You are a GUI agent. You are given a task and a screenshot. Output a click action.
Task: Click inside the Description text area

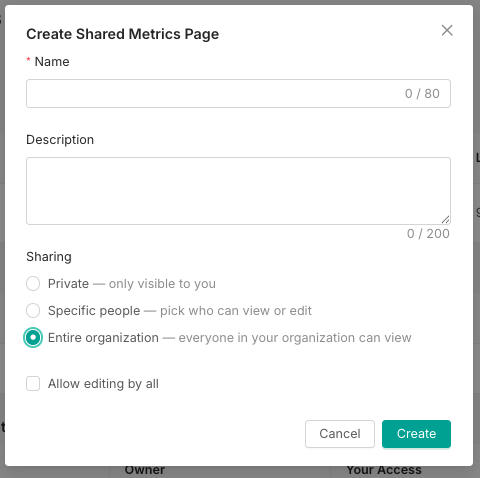coord(238,191)
